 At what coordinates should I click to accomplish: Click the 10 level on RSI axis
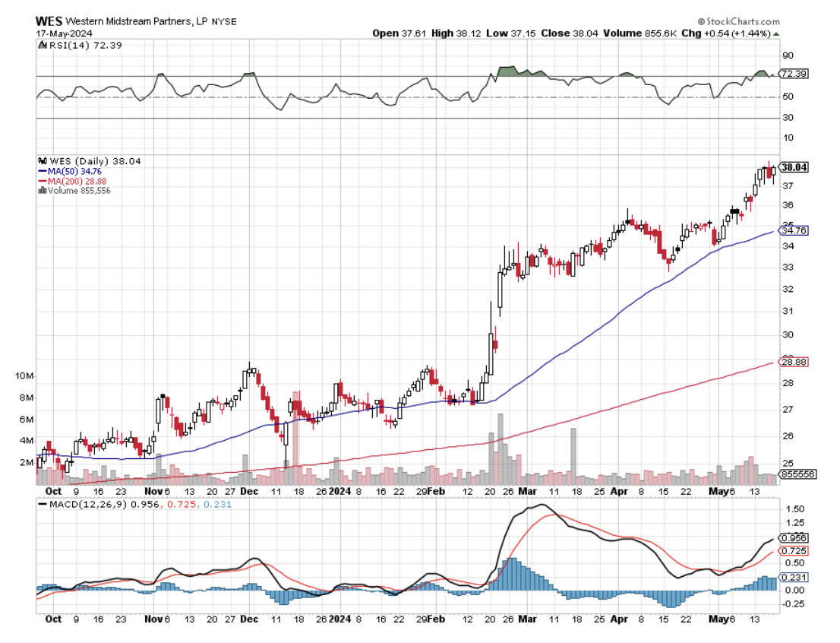tap(788, 138)
